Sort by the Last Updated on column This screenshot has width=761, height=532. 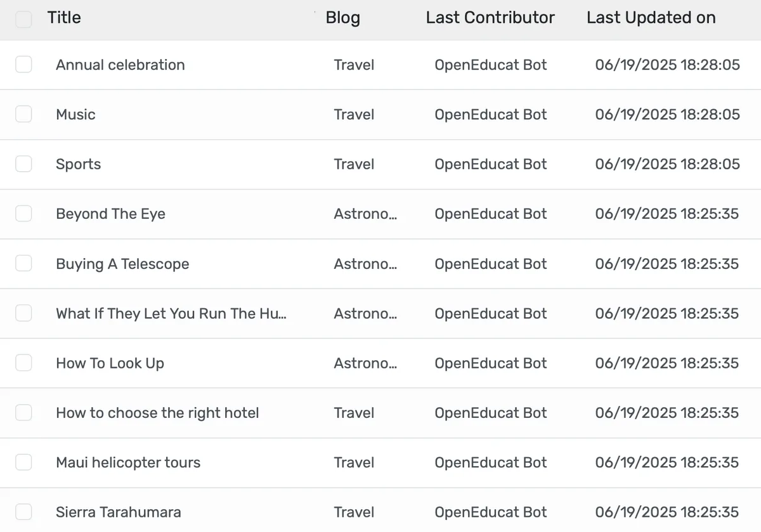tap(651, 18)
